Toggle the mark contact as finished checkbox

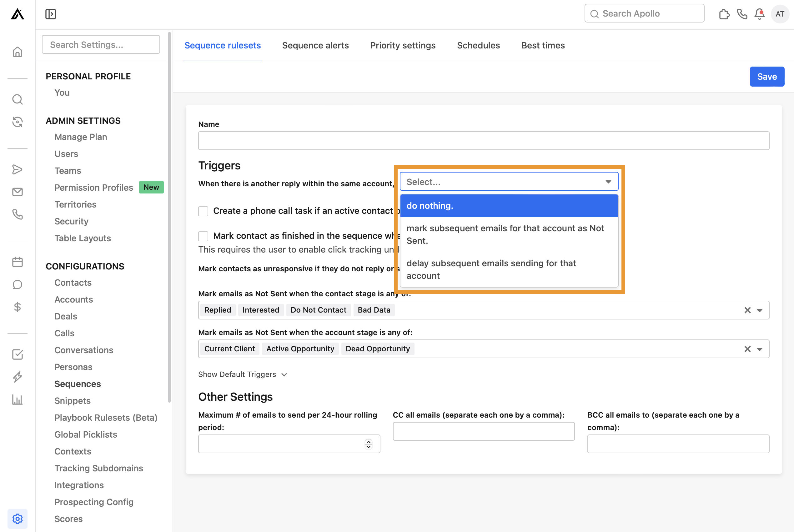(204, 236)
